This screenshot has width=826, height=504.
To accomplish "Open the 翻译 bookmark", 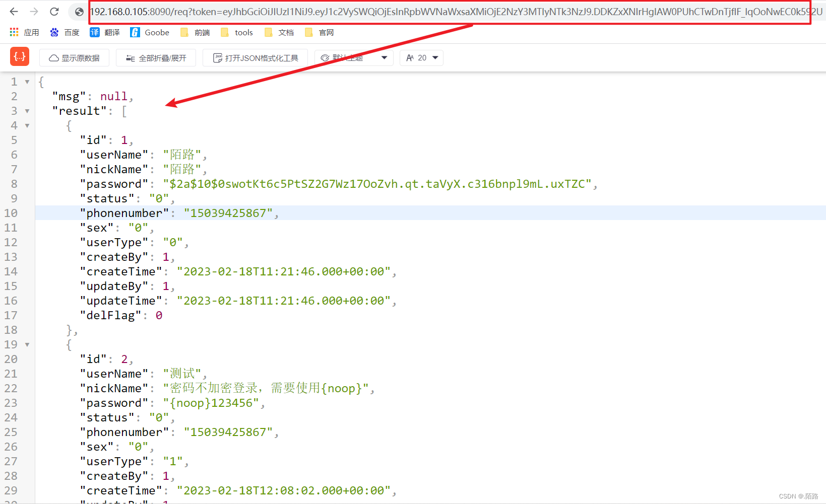I will [105, 32].
